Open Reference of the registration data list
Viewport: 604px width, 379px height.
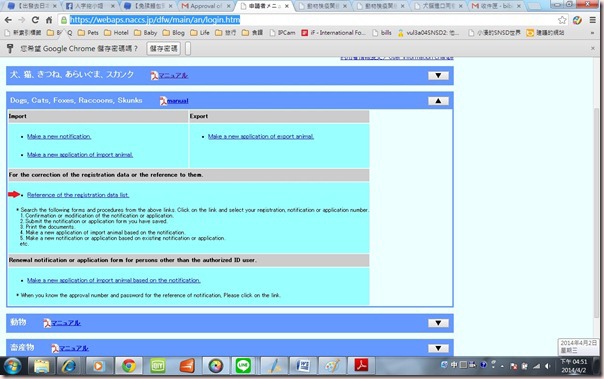78,195
